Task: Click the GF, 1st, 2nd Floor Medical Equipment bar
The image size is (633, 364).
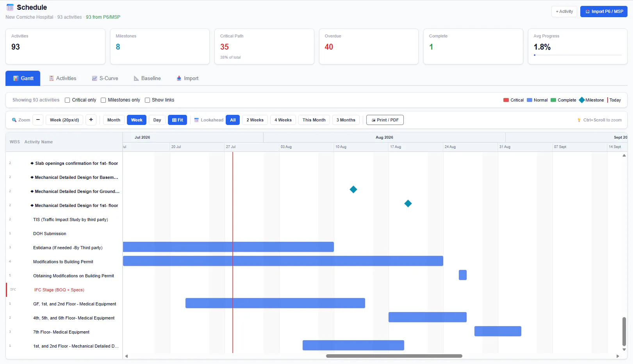Action: [x=275, y=303]
